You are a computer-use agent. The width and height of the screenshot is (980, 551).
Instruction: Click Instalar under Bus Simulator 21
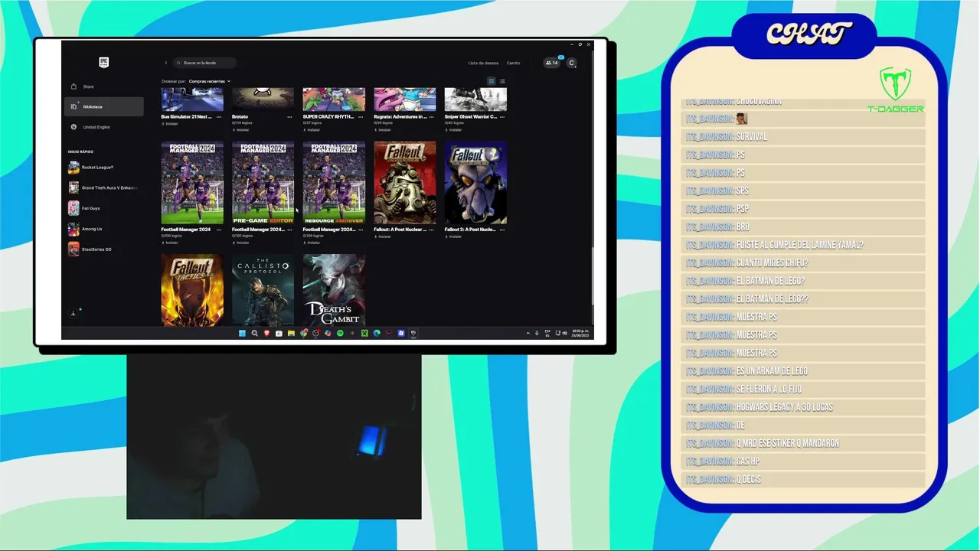pos(170,123)
